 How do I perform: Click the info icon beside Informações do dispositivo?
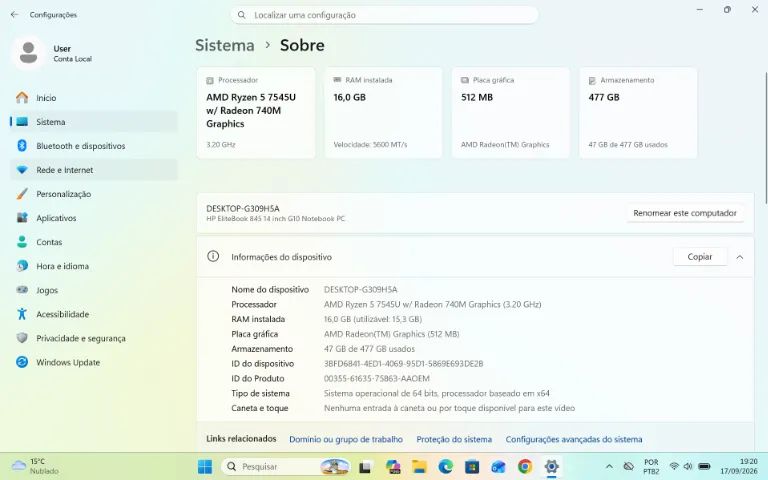[213, 256]
